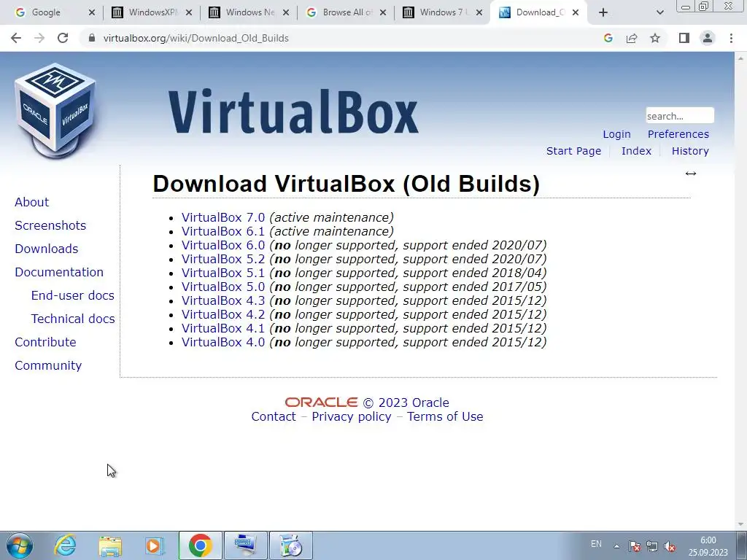Open the Windows Start orb
Screen dimensions: 747x560
click(20, 545)
